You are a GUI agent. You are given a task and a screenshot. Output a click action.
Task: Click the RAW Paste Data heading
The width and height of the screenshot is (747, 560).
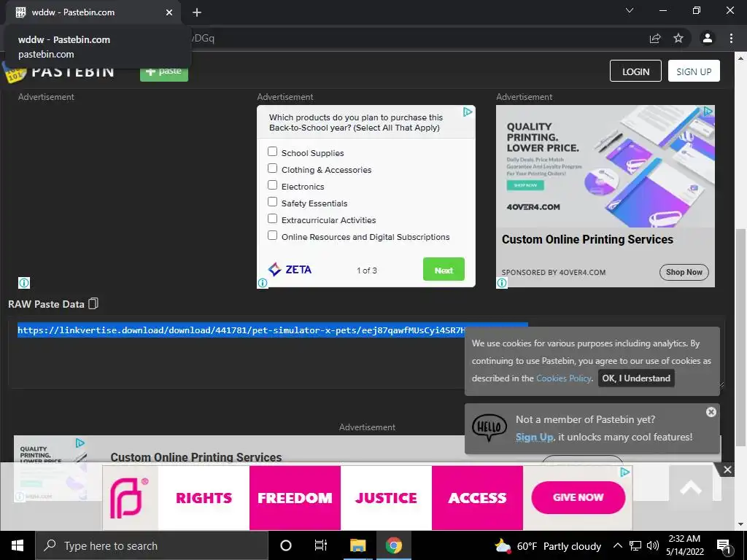click(x=46, y=304)
